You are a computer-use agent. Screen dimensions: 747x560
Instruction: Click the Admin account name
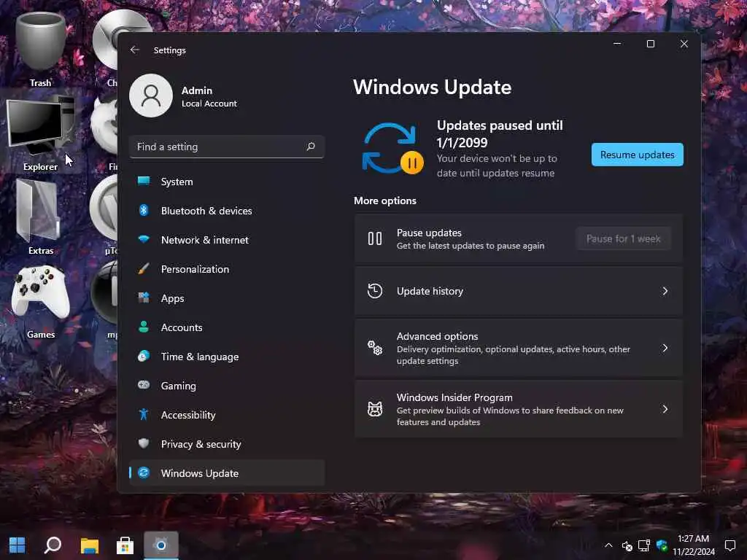point(197,90)
